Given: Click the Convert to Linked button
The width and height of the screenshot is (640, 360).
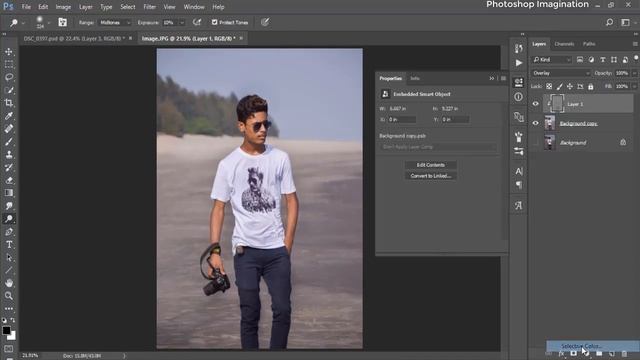Looking at the screenshot, I should [431, 176].
